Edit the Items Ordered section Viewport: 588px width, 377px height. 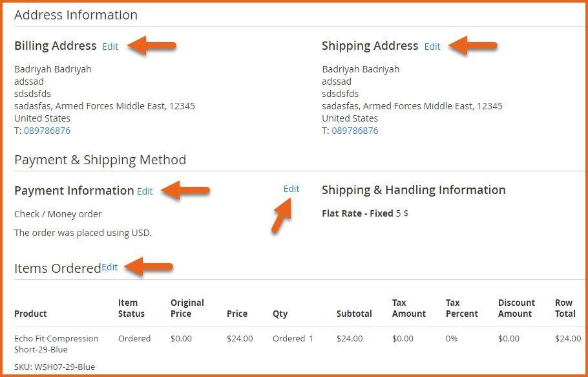[x=110, y=267]
